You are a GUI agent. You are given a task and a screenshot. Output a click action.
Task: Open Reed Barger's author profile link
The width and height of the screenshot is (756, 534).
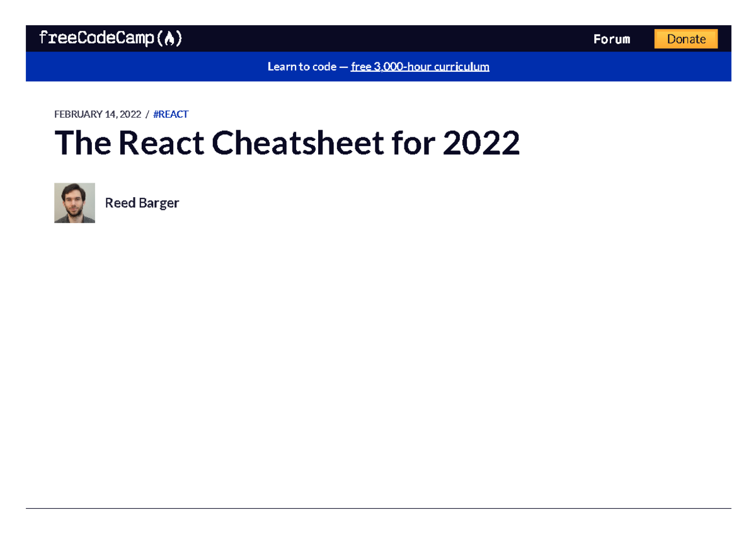pyautogui.click(x=142, y=203)
